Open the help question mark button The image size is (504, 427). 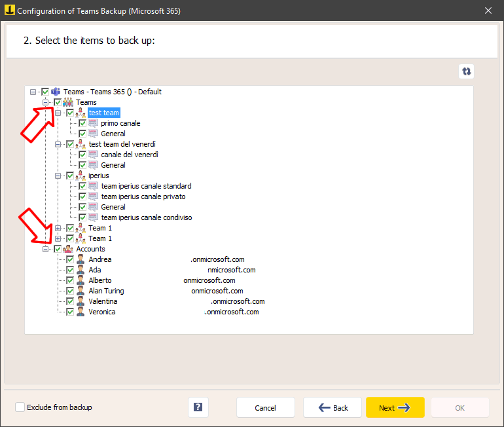tap(198, 407)
